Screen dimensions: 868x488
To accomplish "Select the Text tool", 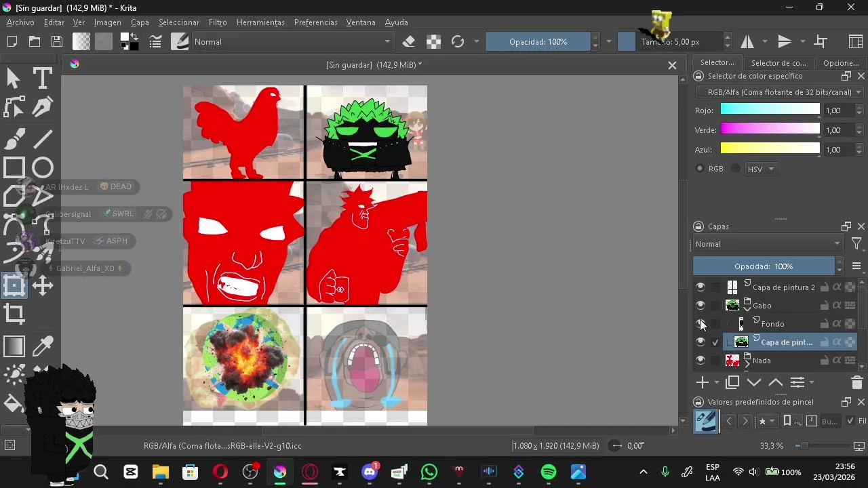I will click(x=42, y=79).
